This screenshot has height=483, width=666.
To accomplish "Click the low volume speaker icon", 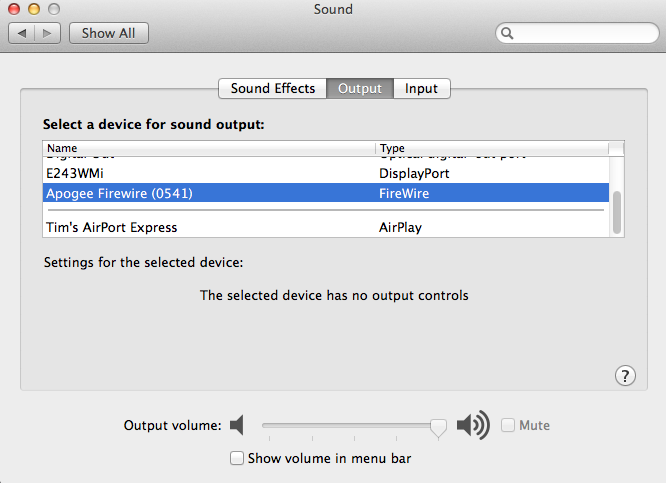I will [x=237, y=426].
